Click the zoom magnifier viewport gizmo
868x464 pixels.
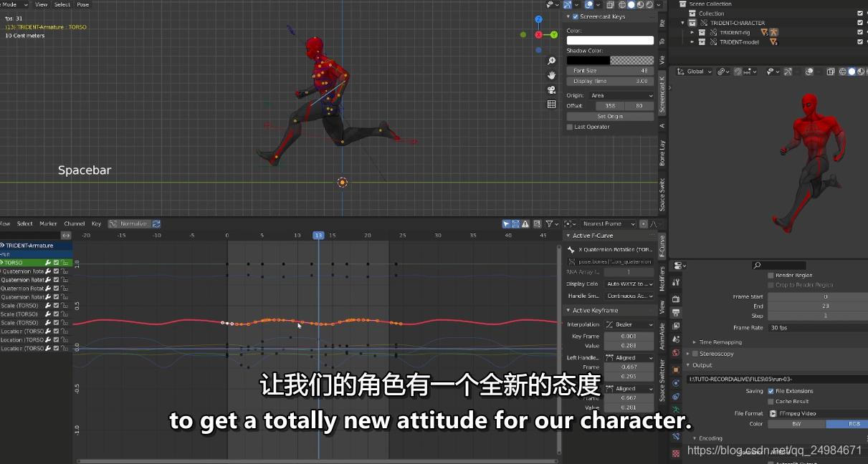pos(551,61)
